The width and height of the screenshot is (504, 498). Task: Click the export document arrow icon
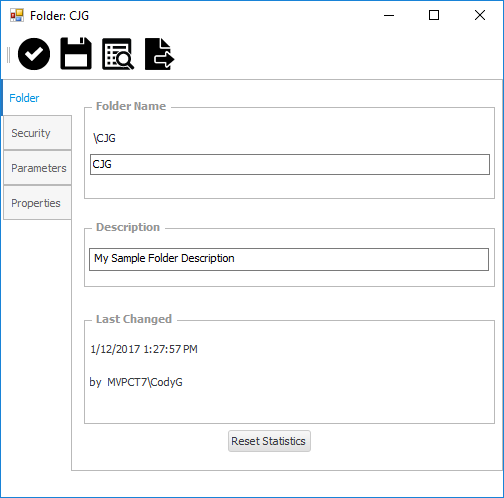[x=160, y=54]
